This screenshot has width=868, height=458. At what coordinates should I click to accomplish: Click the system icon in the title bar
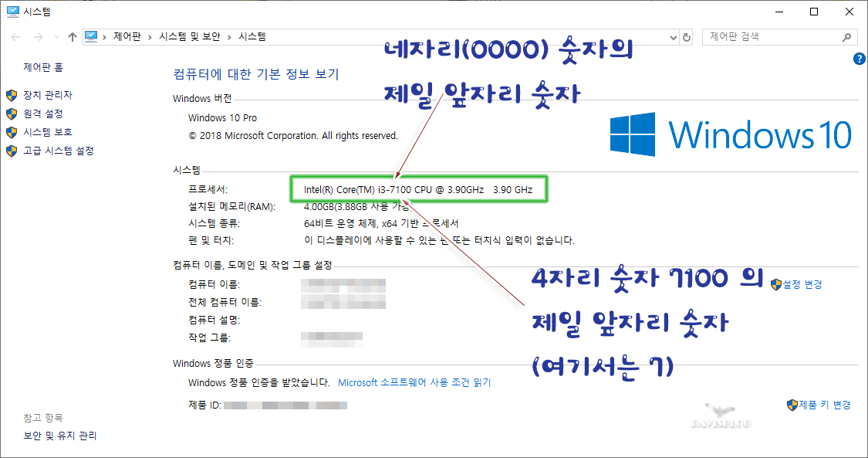pos(13,11)
